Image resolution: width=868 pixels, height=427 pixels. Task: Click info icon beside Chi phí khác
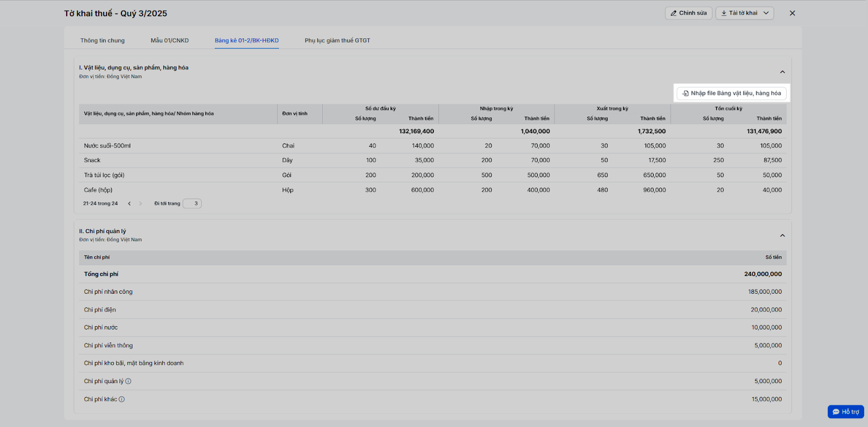pyautogui.click(x=122, y=399)
